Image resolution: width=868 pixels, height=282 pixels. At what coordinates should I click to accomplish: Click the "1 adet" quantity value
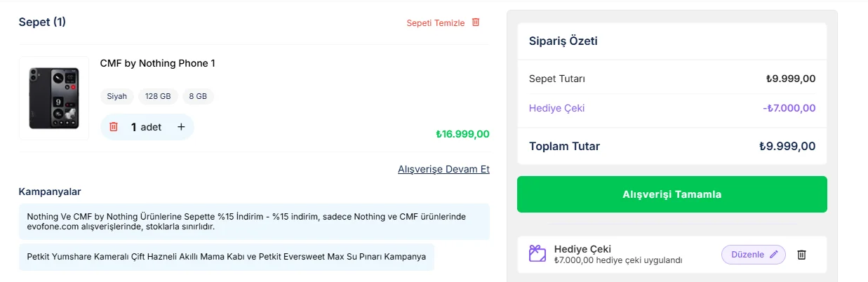tap(146, 127)
